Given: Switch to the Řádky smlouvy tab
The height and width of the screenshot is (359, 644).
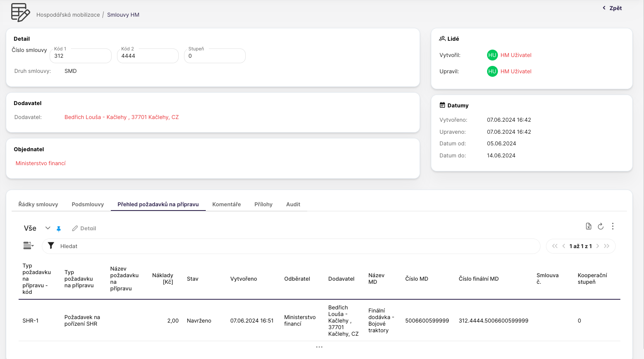Looking at the screenshot, I should click(x=38, y=204).
